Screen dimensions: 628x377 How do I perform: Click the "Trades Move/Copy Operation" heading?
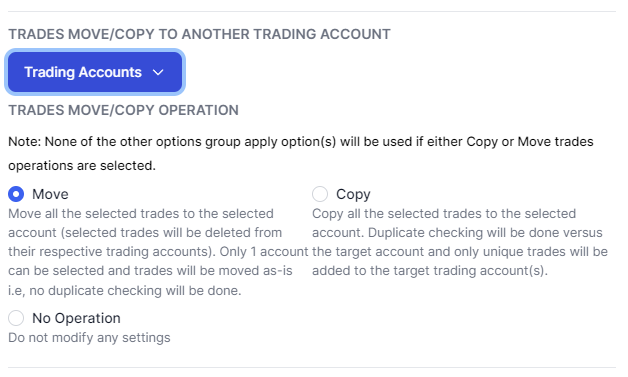pyautogui.click(x=123, y=110)
